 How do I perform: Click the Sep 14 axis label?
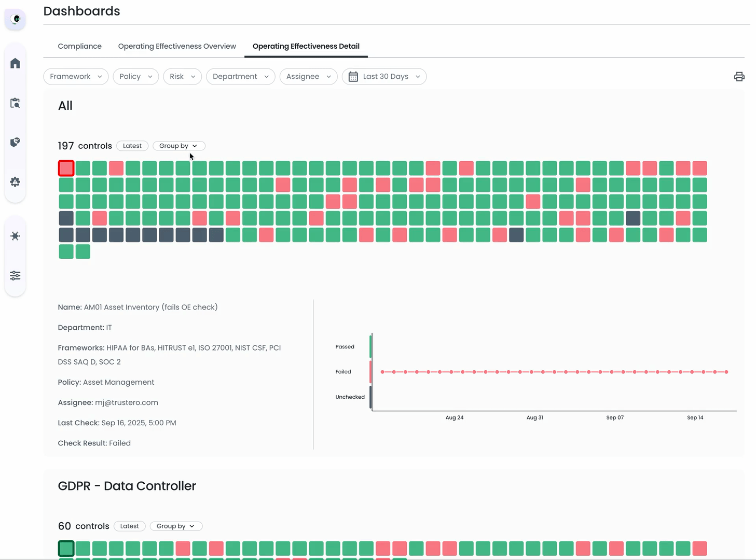pyautogui.click(x=695, y=417)
